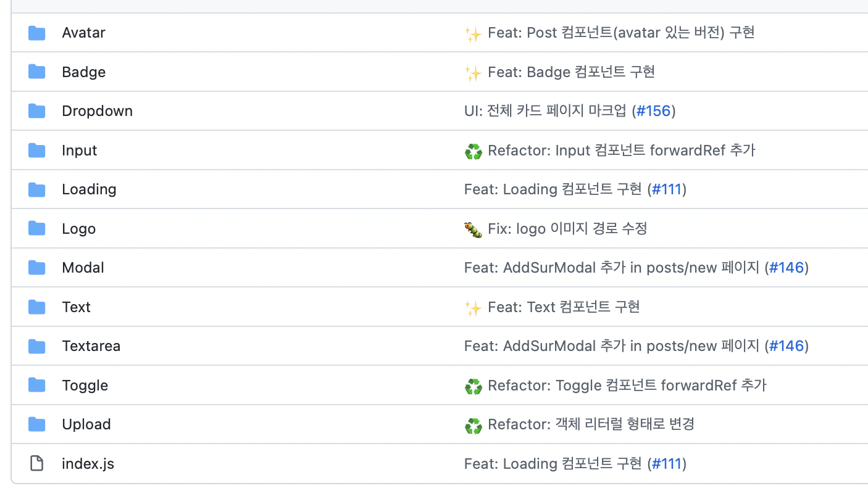Open pull request #111 in Loading folder row
Screen dimensions: 868x491
[x=666, y=189]
